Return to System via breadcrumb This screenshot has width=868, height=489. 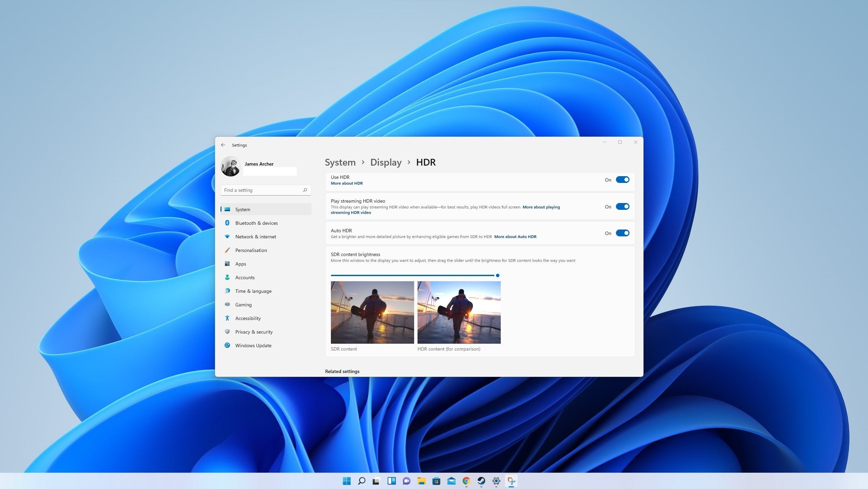click(x=340, y=162)
